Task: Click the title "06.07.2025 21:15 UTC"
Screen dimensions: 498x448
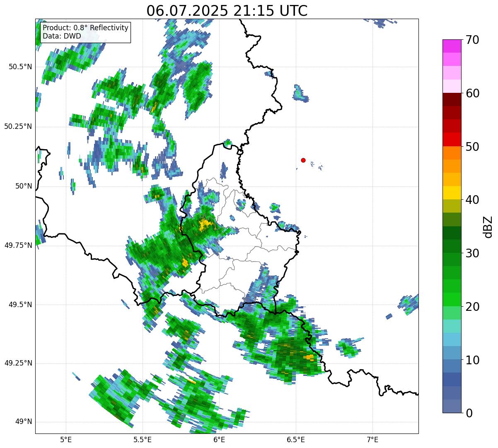Action: point(227,11)
